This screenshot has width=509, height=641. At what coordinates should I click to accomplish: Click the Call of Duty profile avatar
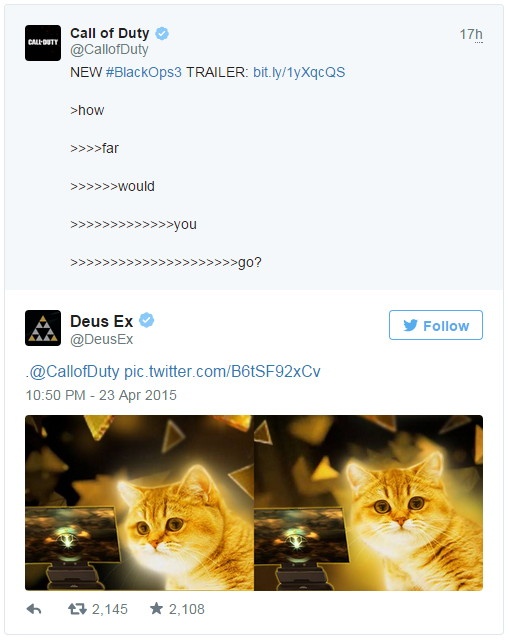tap(43, 43)
